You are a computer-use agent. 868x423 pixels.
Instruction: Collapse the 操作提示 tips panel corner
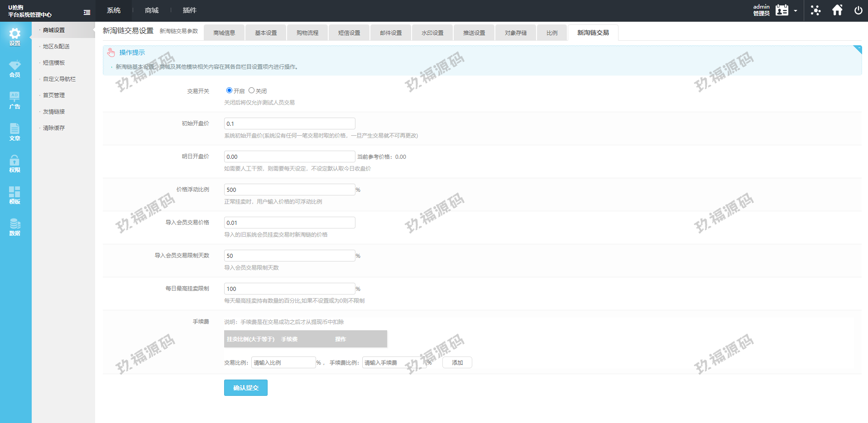point(858,49)
